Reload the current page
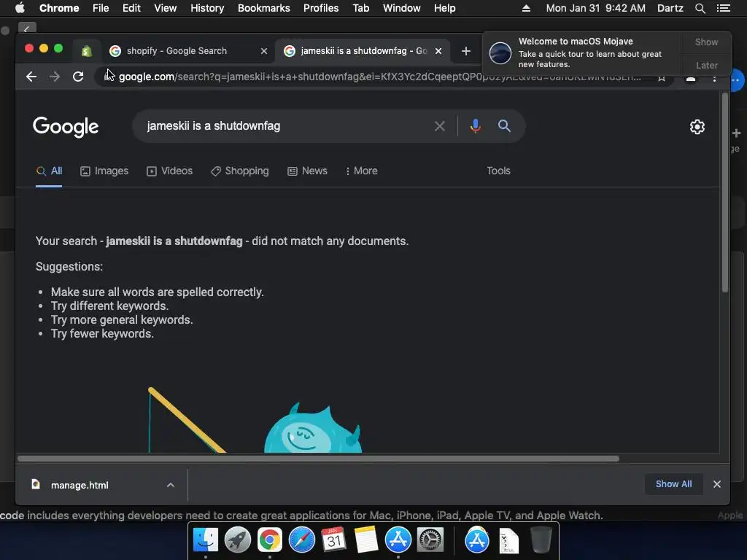 (78, 77)
